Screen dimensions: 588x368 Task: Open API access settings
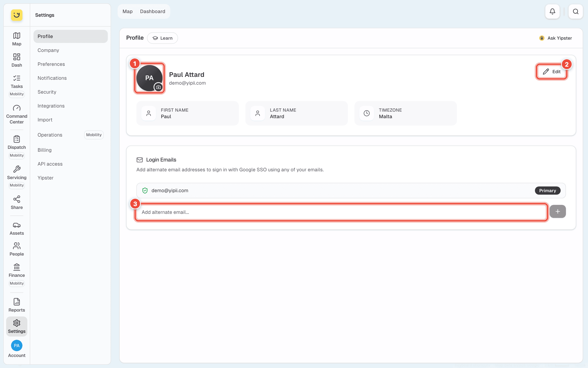point(70,164)
